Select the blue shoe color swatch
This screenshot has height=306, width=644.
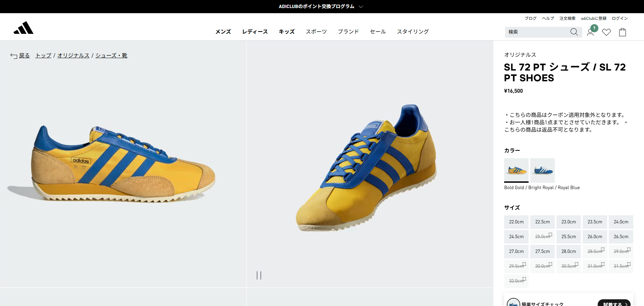coord(542,170)
